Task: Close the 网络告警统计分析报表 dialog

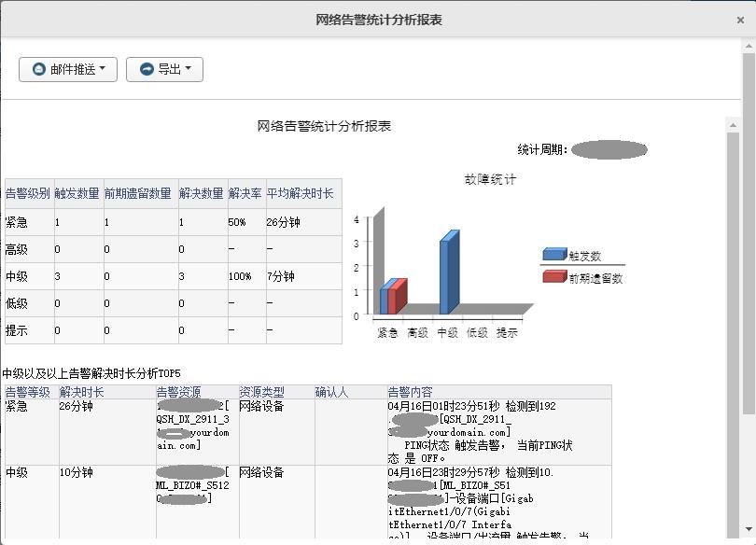Action: tap(740, 19)
